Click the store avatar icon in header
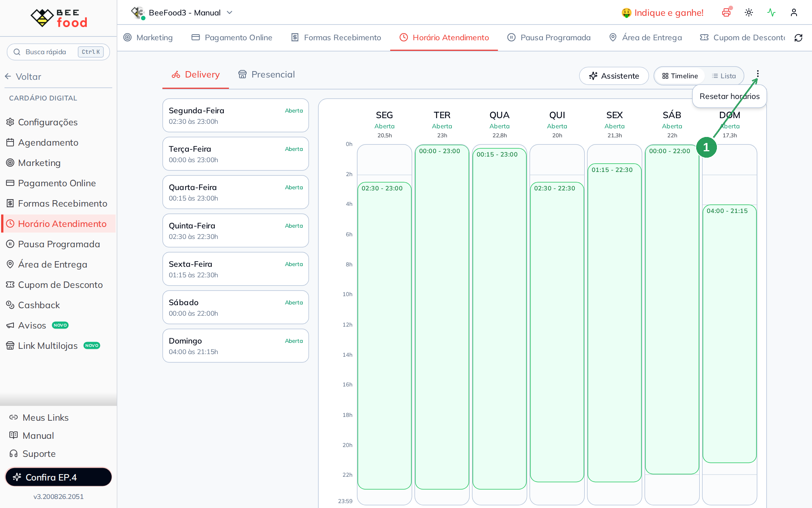The width and height of the screenshot is (812, 508). coord(138,13)
